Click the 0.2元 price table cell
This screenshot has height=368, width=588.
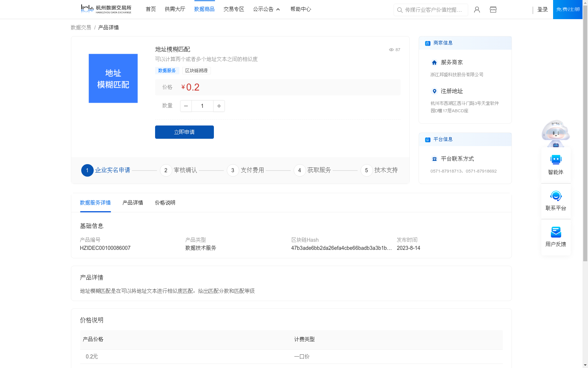click(x=92, y=357)
